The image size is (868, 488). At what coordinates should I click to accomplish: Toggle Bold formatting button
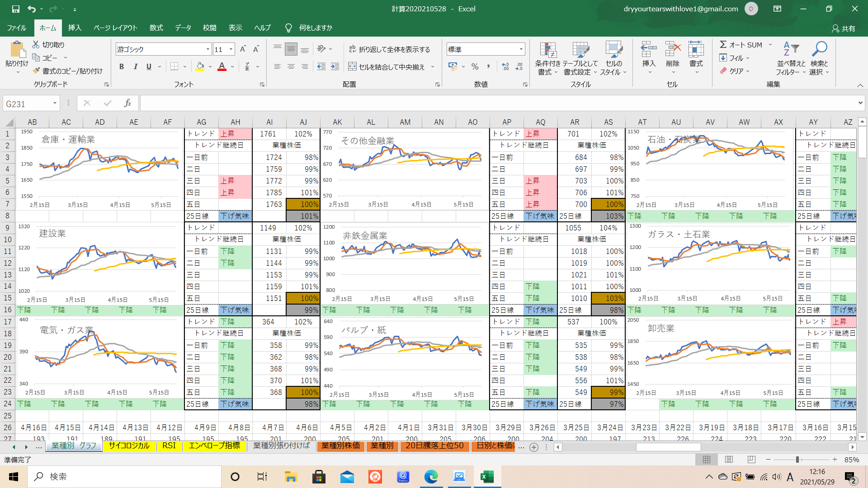(x=121, y=66)
